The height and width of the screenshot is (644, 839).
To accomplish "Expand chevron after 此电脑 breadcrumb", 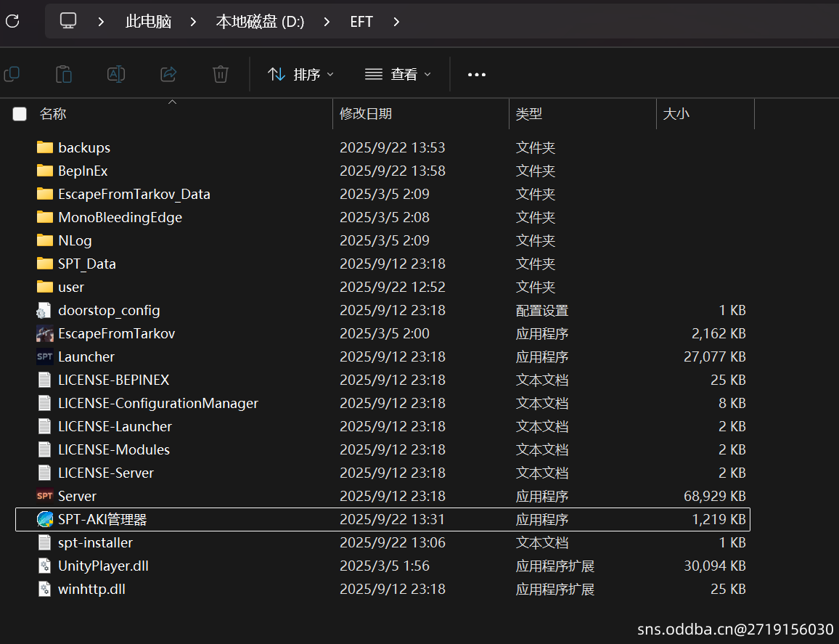I will coord(193,21).
